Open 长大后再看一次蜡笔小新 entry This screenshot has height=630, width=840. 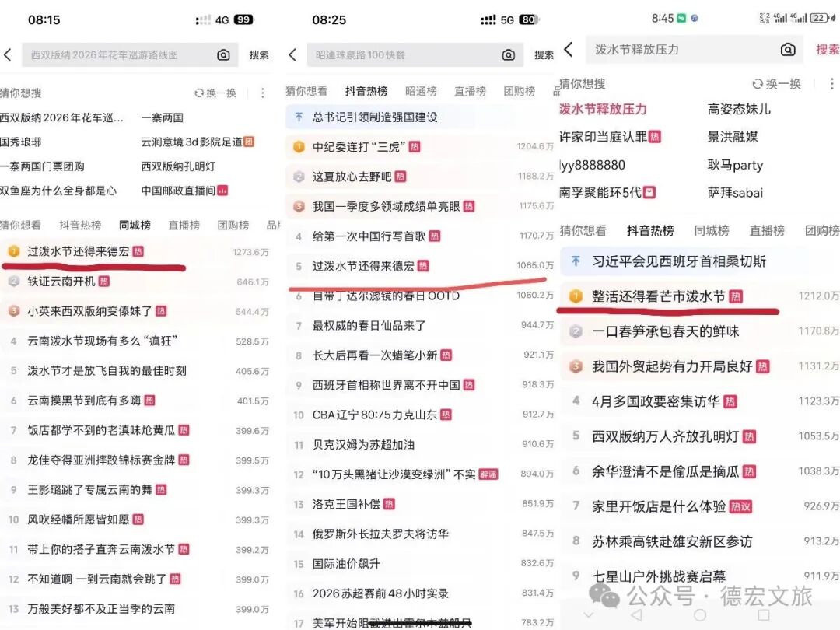click(421, 355)
